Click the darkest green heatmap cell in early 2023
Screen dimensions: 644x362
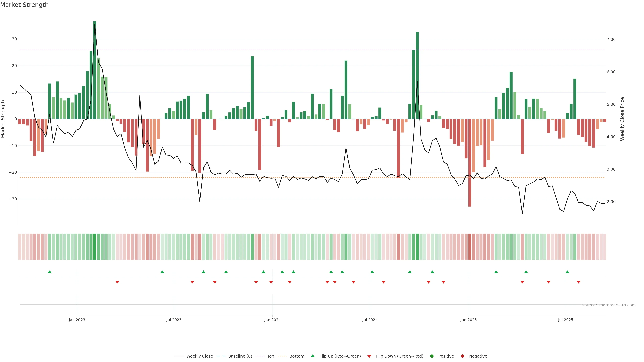tap(95, 247)
